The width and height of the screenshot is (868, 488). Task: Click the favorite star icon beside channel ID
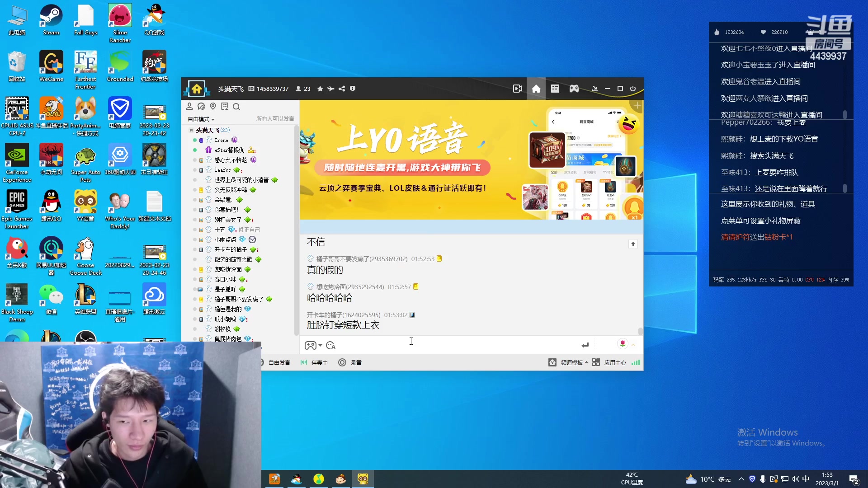(x=320, y=89)
